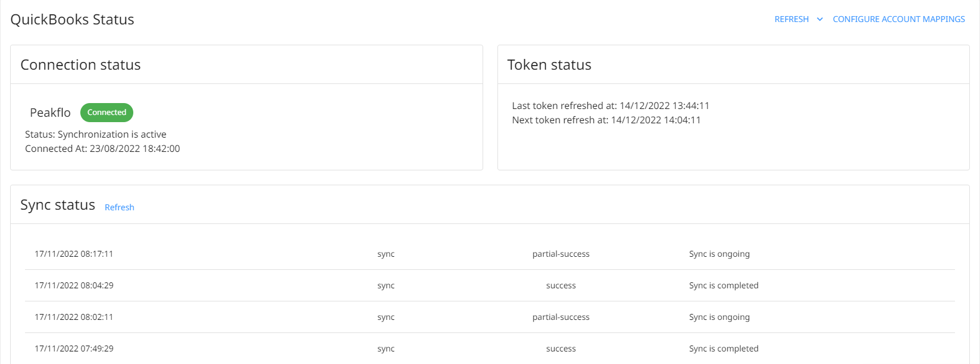
Task: Click 'sync' in the 07:49:29 row
Action: point(386,349)
